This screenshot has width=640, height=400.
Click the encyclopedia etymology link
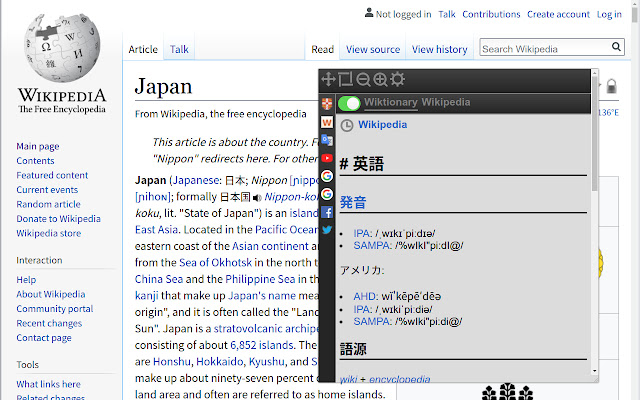(400, 379)
